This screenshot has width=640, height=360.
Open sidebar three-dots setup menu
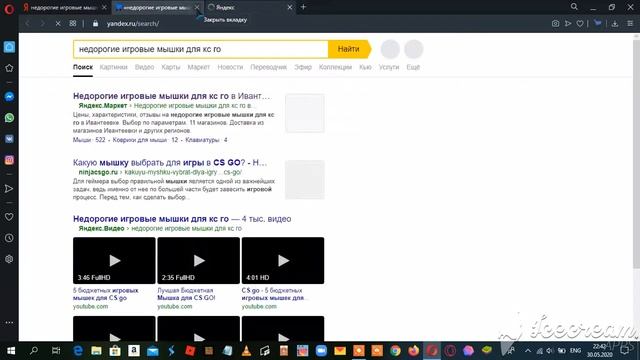9,322
